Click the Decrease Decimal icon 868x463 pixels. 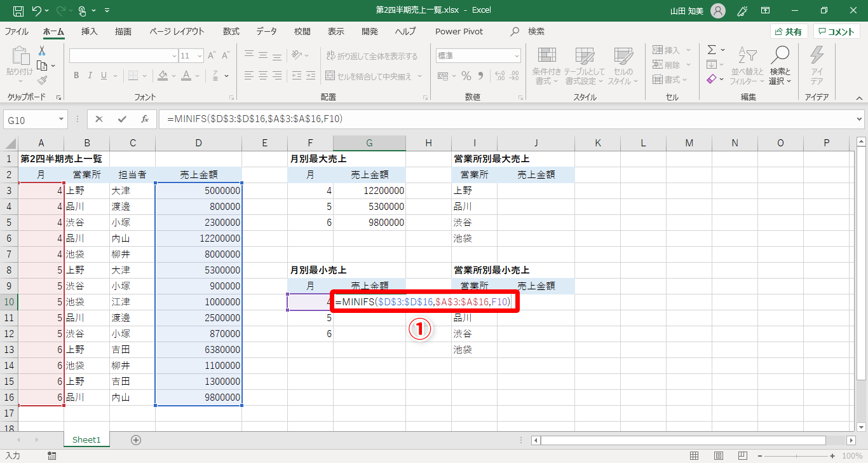[x=514, y=76]
